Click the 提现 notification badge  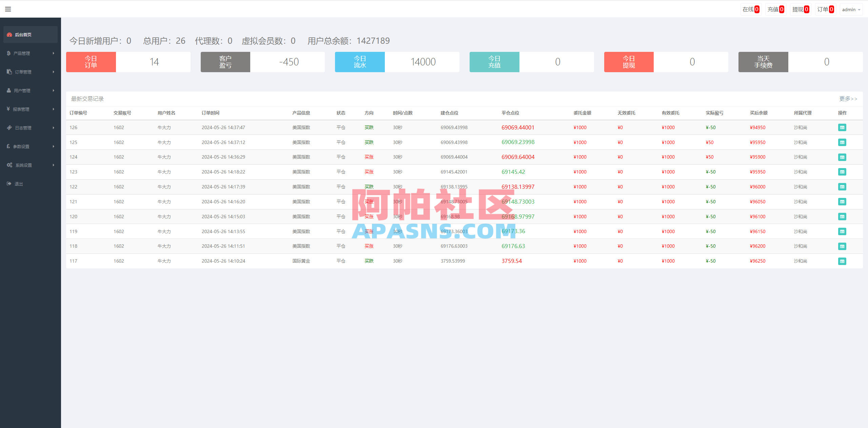tap(806, 9)
